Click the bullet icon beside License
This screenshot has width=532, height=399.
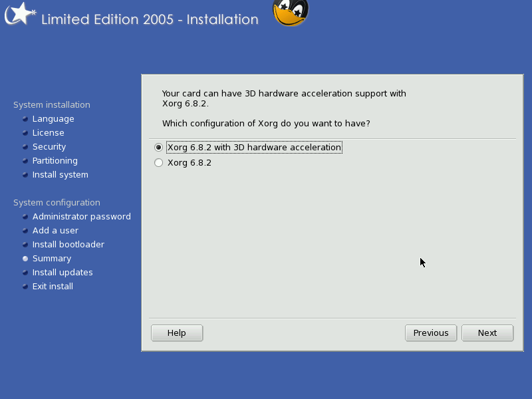tap(25, 132)
